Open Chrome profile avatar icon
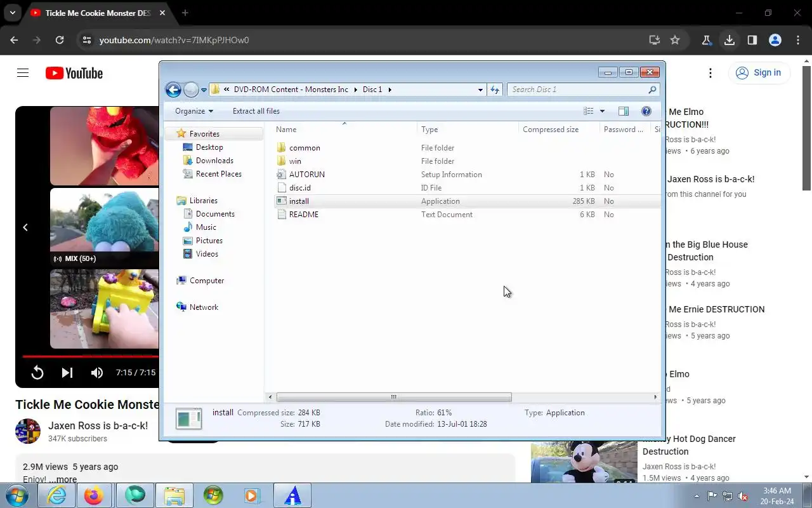The image size is (812, 508). (775, 40)
